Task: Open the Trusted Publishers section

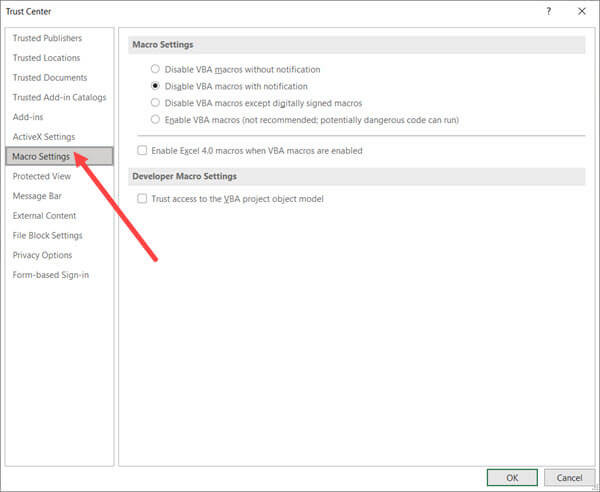Action: pos(47,38)
